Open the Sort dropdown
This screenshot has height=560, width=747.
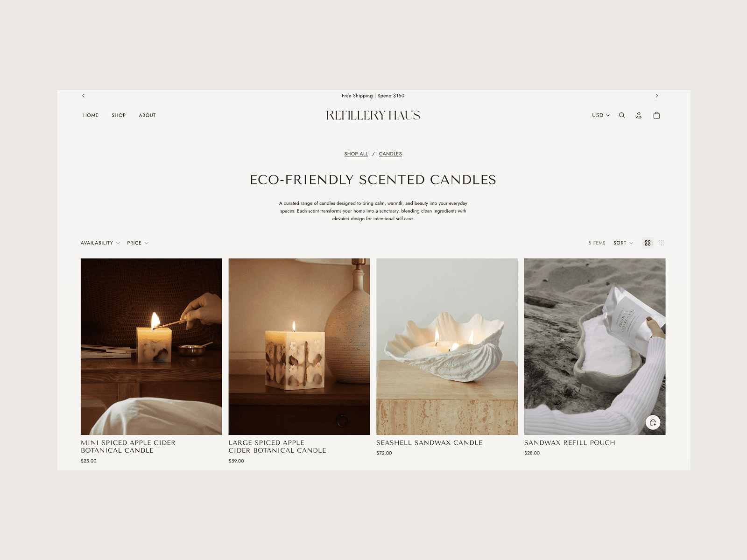tap(623, 243)
